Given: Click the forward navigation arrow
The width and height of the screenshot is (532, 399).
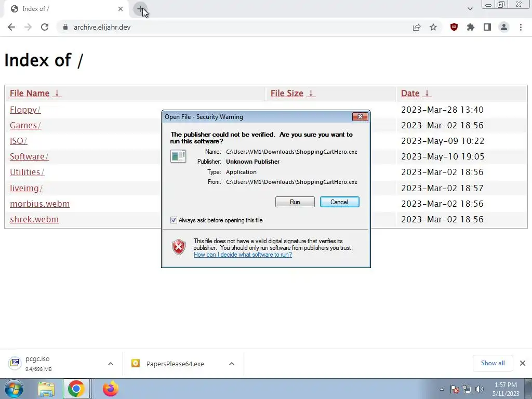Looking at the screenshot, I should [x=28, y=27].
